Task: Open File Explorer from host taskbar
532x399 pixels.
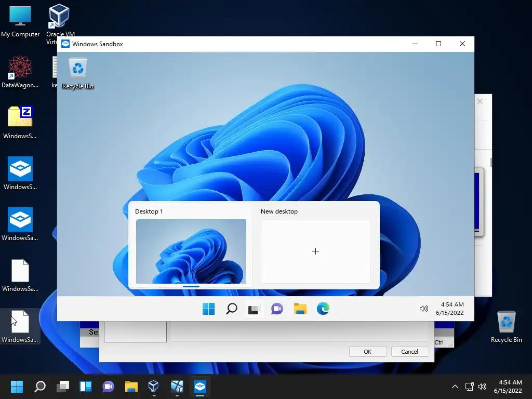Action: tap(131, 387)
